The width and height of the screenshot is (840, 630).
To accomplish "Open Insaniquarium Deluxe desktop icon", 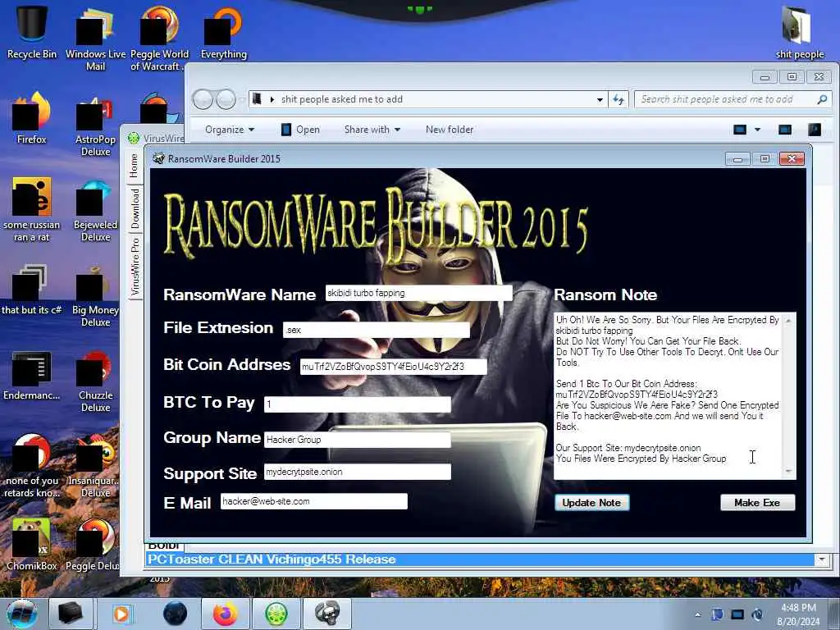I will [x=95, y=467].
